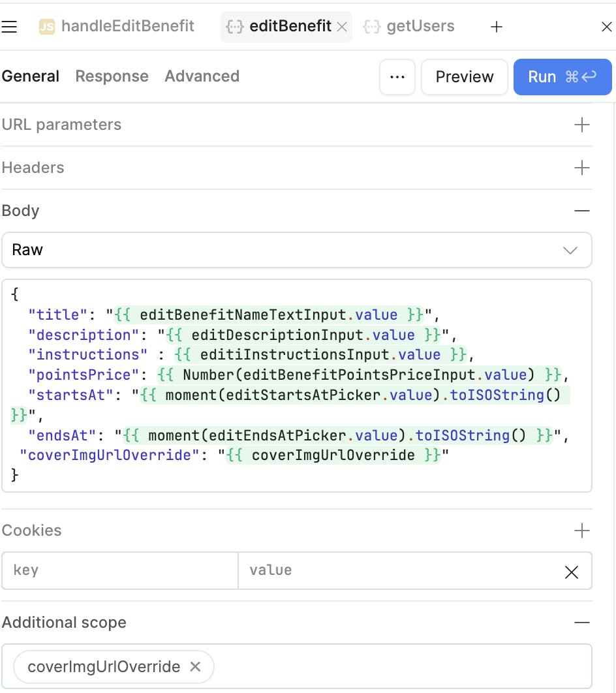Open the more options ellipsis menu
Viewport: 616px width, 693px height.
click(397, 77)
